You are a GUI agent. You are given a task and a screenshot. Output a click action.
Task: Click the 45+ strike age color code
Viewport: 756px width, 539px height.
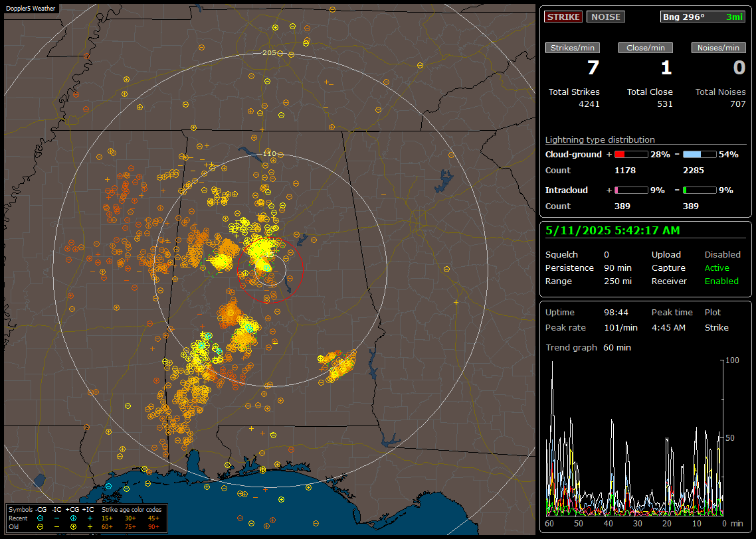click(x=153, y=518)
